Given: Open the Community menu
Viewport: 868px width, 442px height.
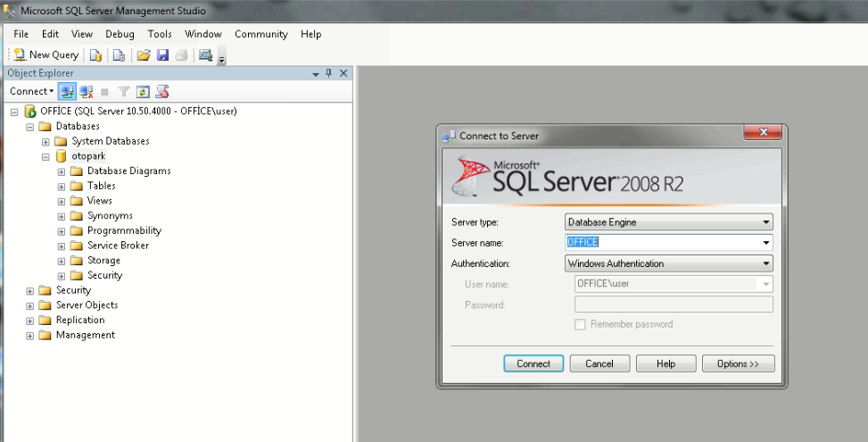Looking at the screenshot, I should pos(260,34).
